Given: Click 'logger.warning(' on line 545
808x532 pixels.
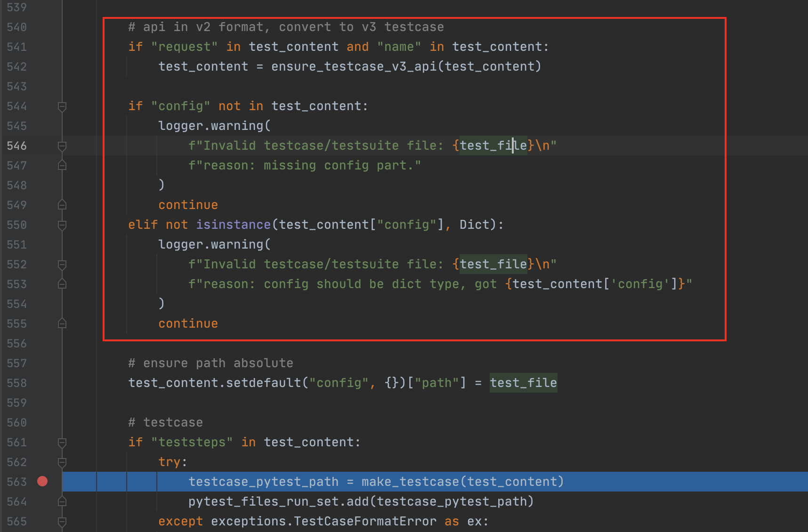Looking at the screenshot, I should (x=215, y=126).
